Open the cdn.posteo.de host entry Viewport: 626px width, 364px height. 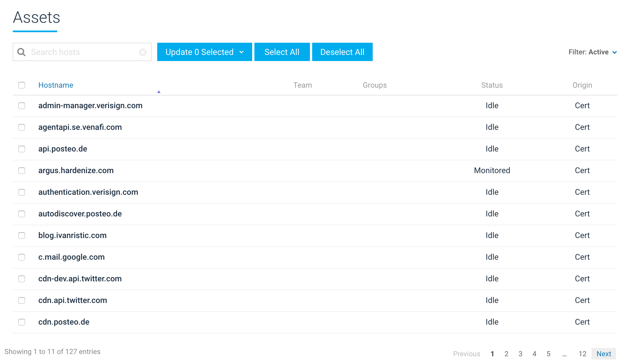(64, 322)
